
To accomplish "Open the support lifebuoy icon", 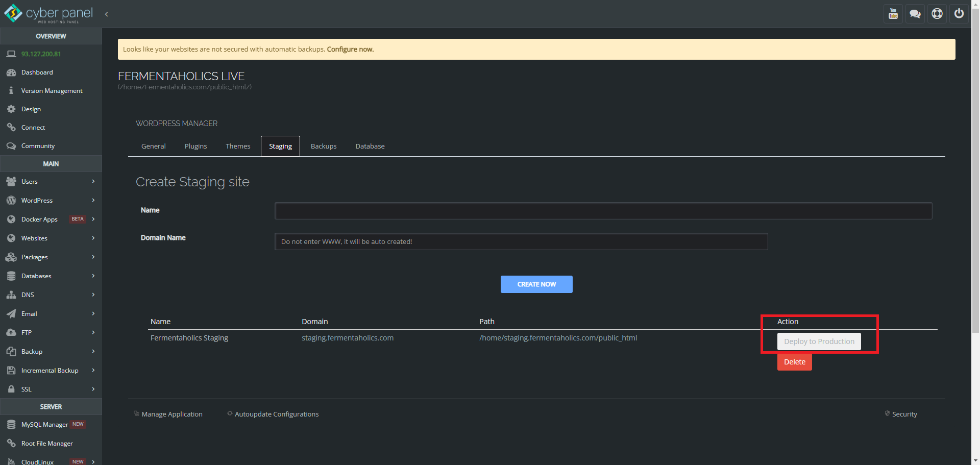I will (x=937, y=14).
